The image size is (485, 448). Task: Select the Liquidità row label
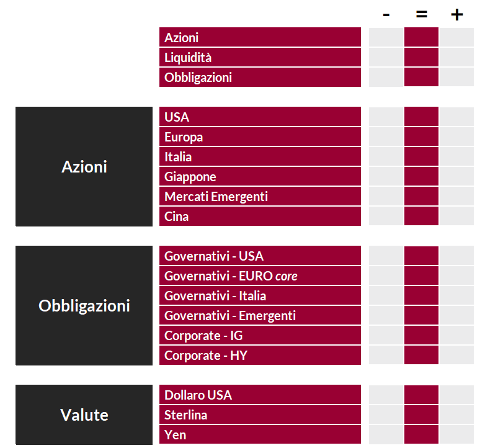pos(260,57)
